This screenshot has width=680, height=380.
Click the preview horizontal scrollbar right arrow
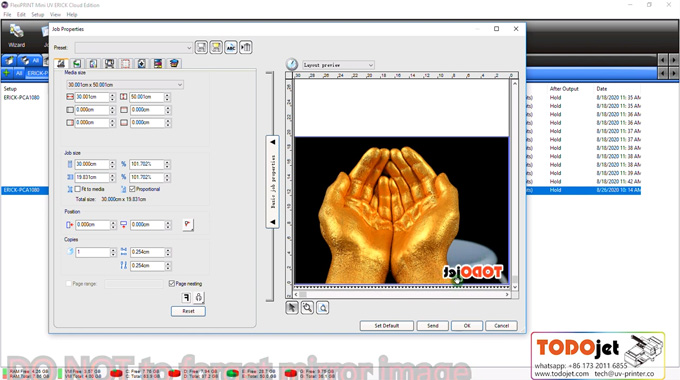[507, 295]
